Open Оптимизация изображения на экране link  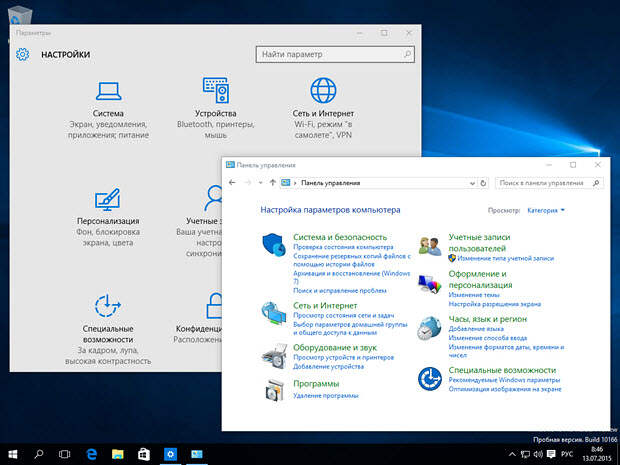505,389
